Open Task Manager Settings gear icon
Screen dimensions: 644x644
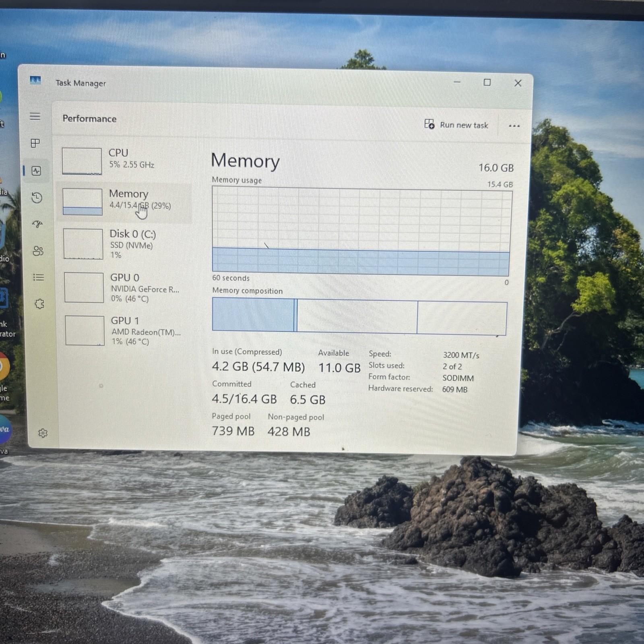[43, 433]
